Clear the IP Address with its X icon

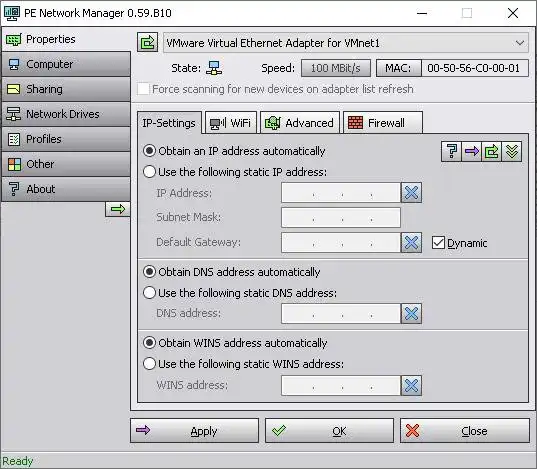tap(411, 193)
